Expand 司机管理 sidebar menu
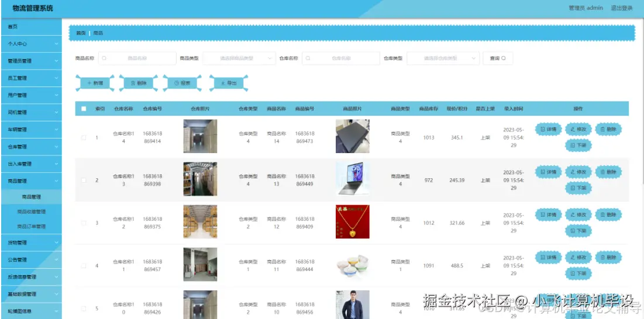 (31, 112)
